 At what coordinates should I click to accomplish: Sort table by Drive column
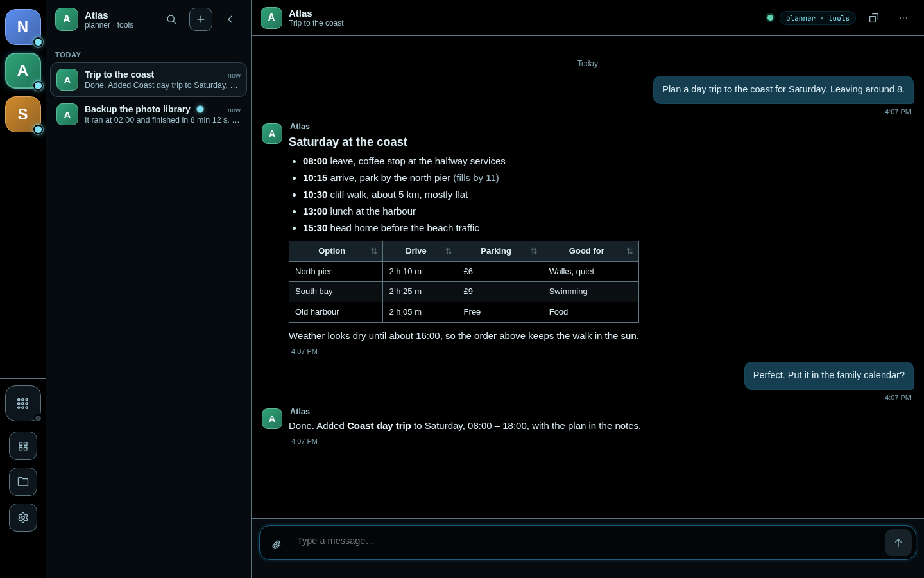pos(420,251)
